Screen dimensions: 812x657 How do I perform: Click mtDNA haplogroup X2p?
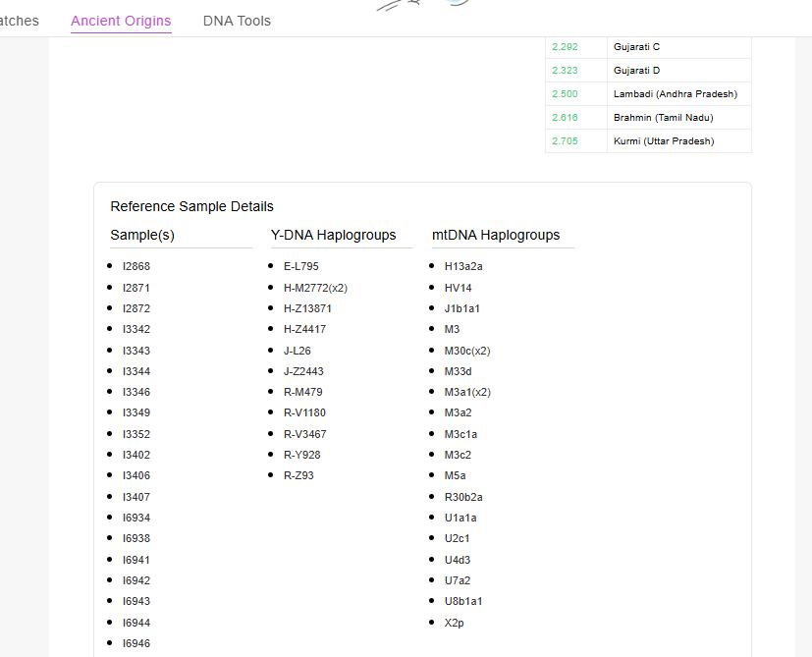click(454, 623)
